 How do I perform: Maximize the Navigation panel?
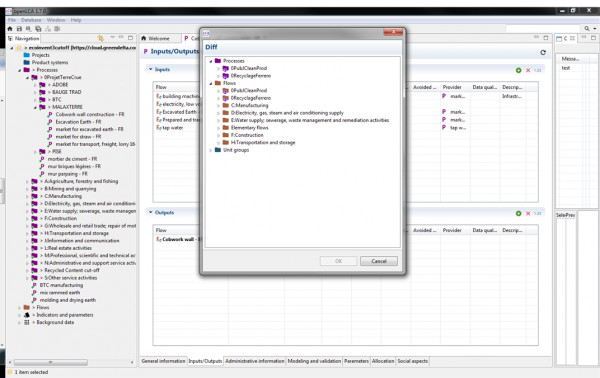pos(130,37)
